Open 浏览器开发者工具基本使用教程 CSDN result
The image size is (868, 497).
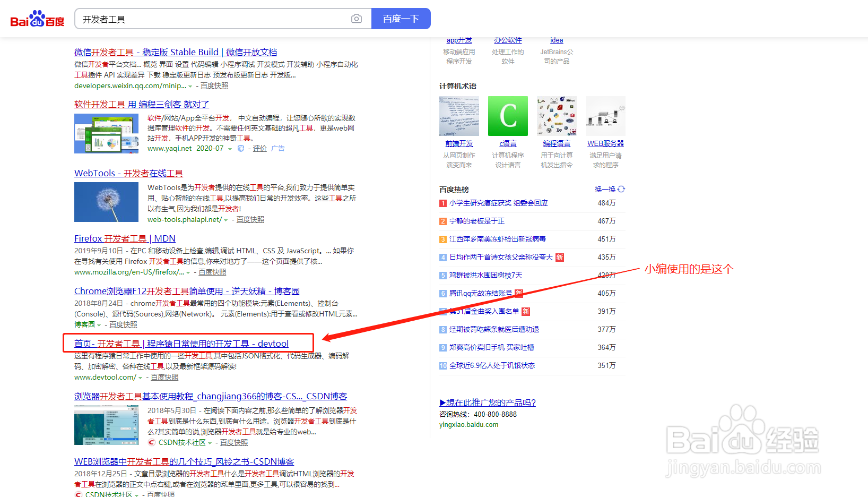tap(211, 396)
